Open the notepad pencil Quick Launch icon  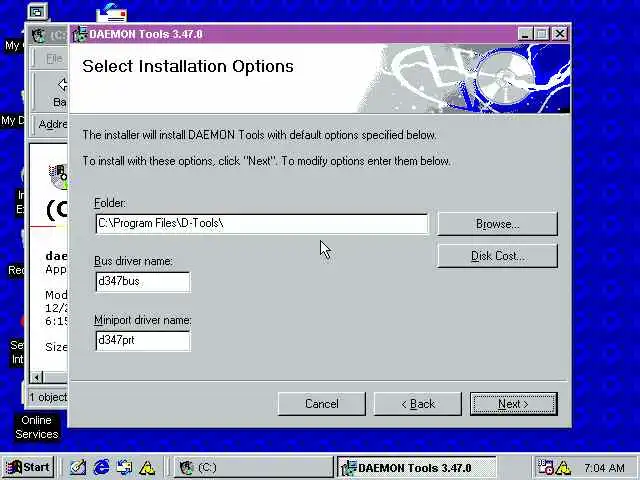[78, 467]
